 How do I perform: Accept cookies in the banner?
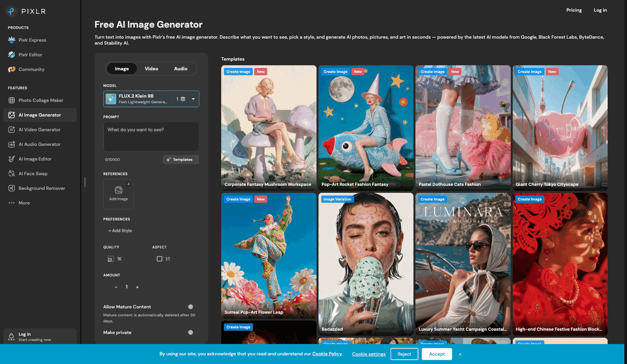437,354
